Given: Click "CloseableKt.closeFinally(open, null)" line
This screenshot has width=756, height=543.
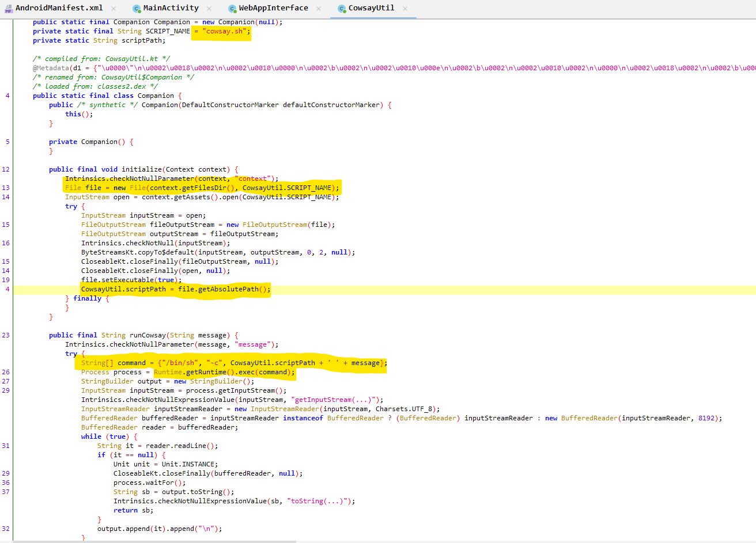Looking at the screenshot, I should (156, 271).
